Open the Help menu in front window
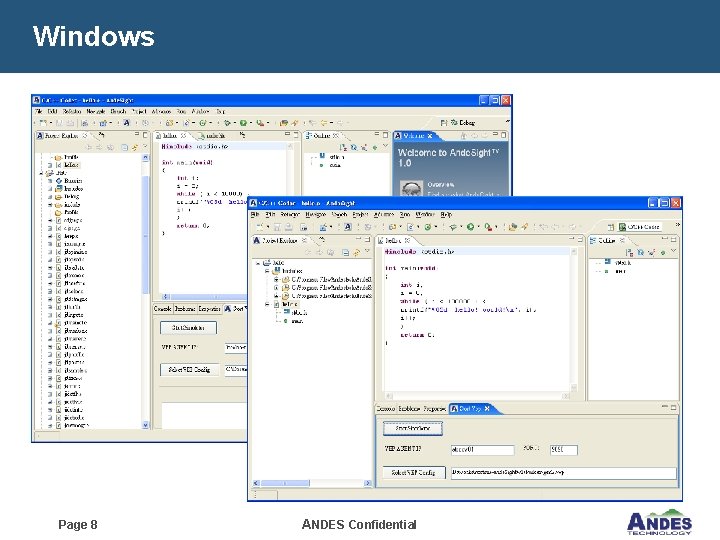 (446, 214)
